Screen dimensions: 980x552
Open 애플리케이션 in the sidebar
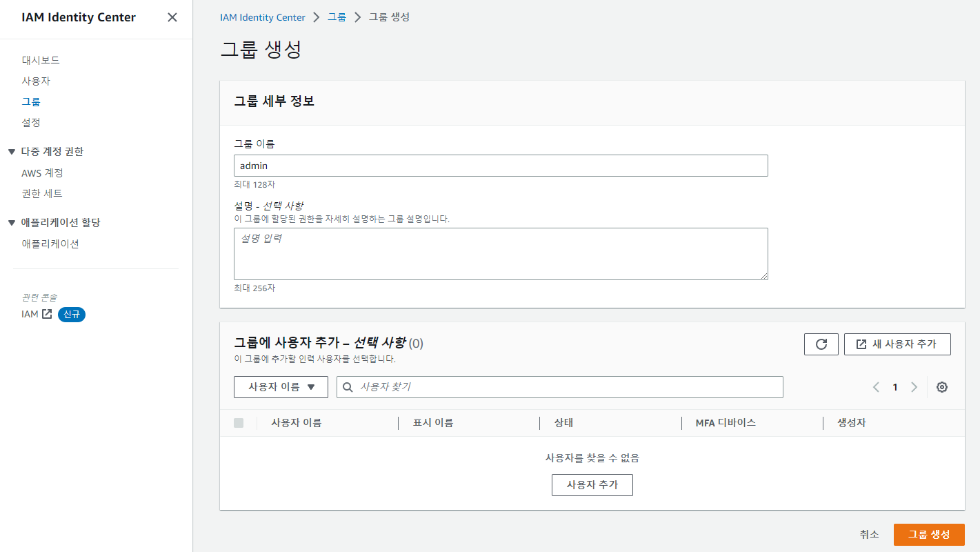point(50,244)
